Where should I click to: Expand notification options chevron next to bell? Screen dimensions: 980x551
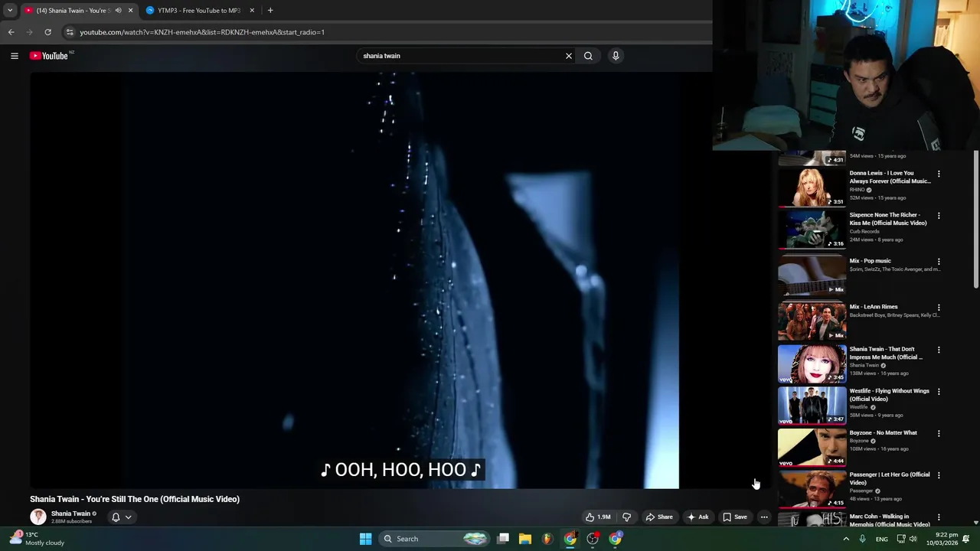tap(129, 517)
